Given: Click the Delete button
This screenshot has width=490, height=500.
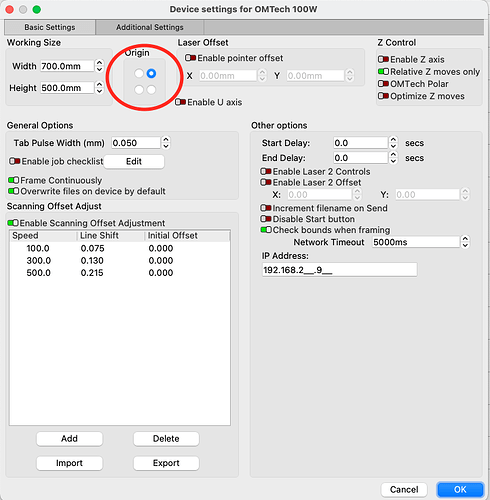Looking at the screenshot, I should pos(166,439).
